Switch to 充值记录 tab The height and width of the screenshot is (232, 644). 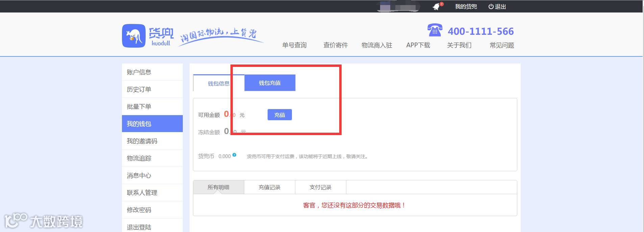pyautogui.click(x=269, y=187)
